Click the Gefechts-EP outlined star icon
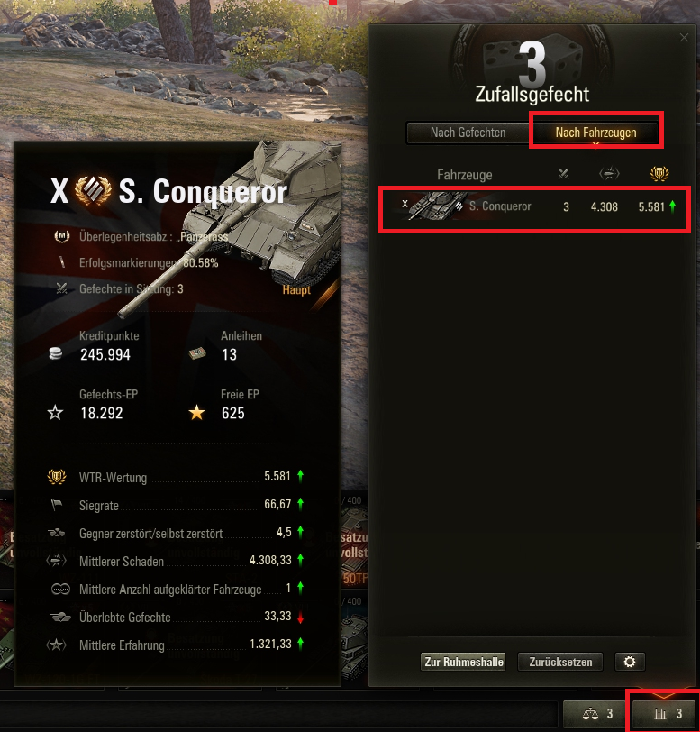Screen dimensions: 700x732 coord(55,413)
